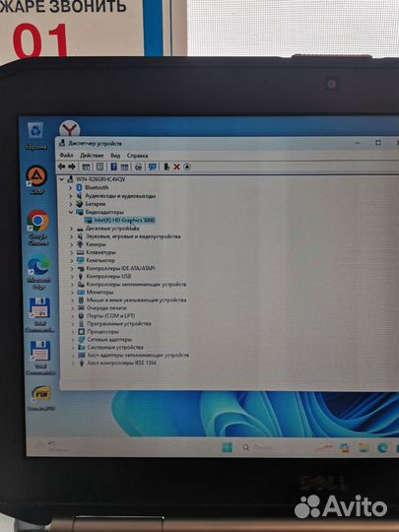Screen dimensions: 399x532
Task: Expand the Клавиатуры category
Action: click(x=72, y=252)
